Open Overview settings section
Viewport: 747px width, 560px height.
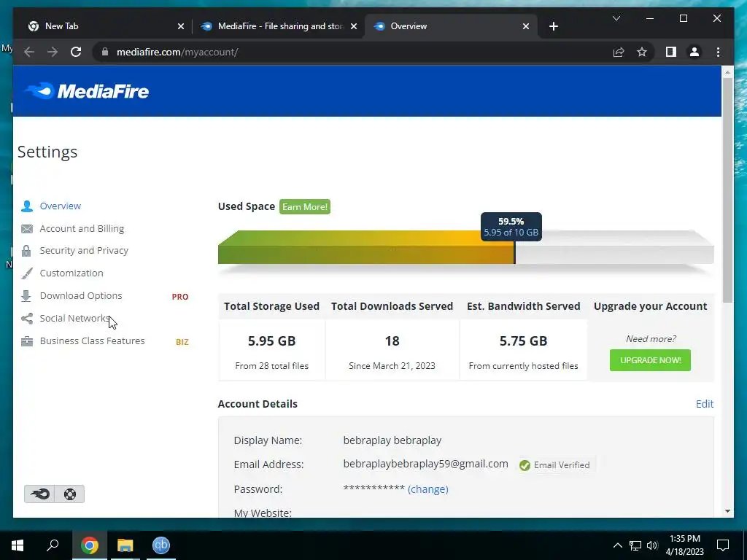coord(61,206)
